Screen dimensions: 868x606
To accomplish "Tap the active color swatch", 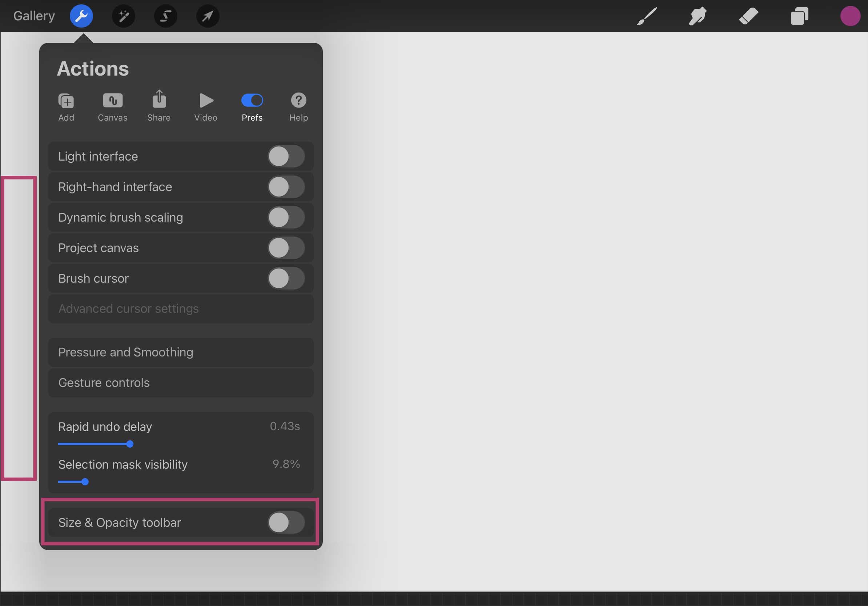I will [x=851, y=16].
